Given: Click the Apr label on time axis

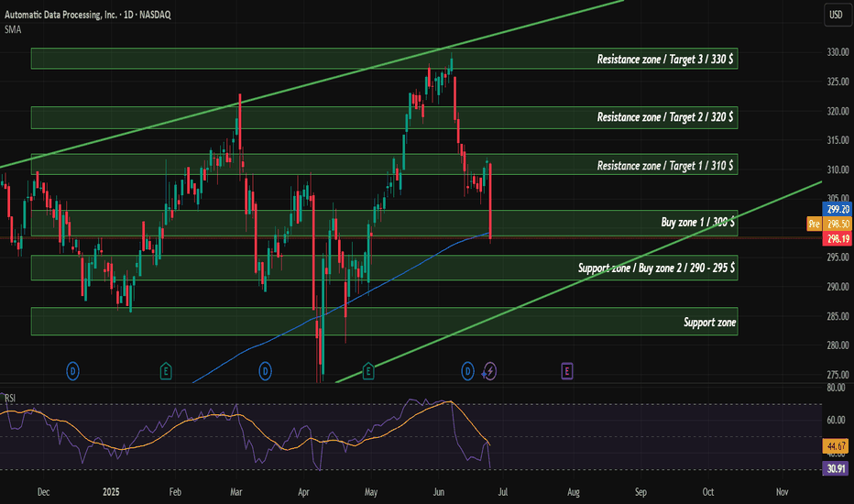Looking at the screenshot, I should 303,492.
